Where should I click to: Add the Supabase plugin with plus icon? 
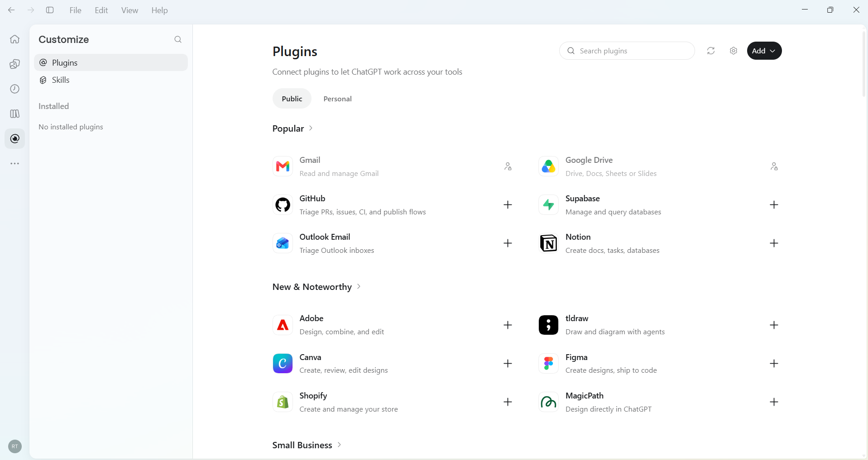click(774, 205)
